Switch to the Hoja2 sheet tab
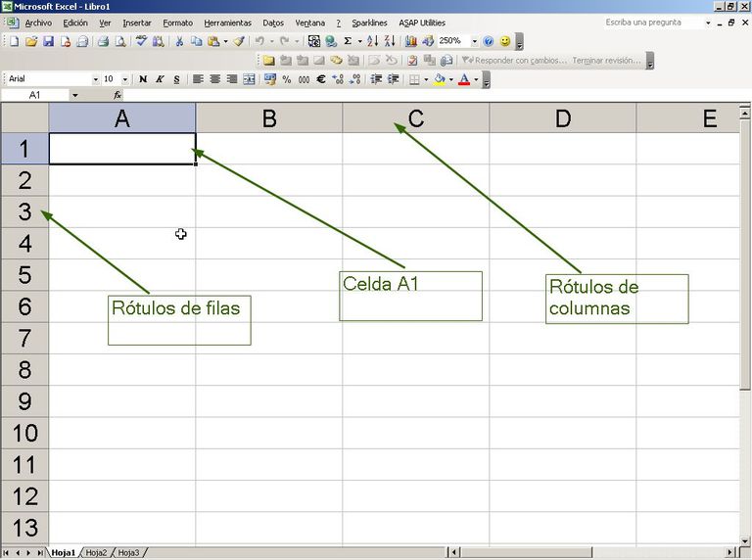This screenshot has height=560, width=752. click(96, 553)
